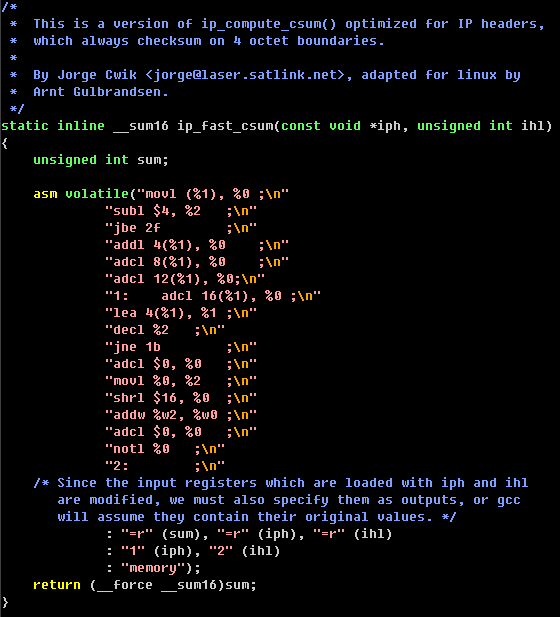Viewport: 560px width, 617px height.
Task: Click the 'decl %2' instruction
Action: pos(141,330)
